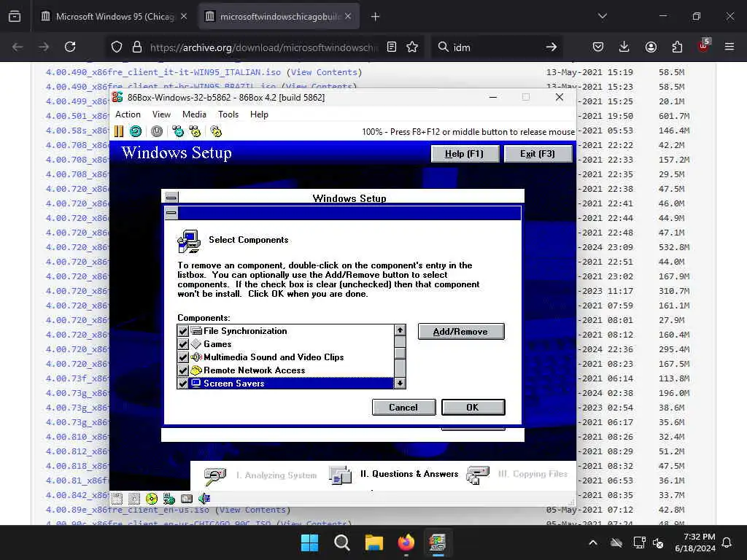Viewport: 747px width, 560px height.
Task: Go back in Firefox
Action: tap(18, 47)
